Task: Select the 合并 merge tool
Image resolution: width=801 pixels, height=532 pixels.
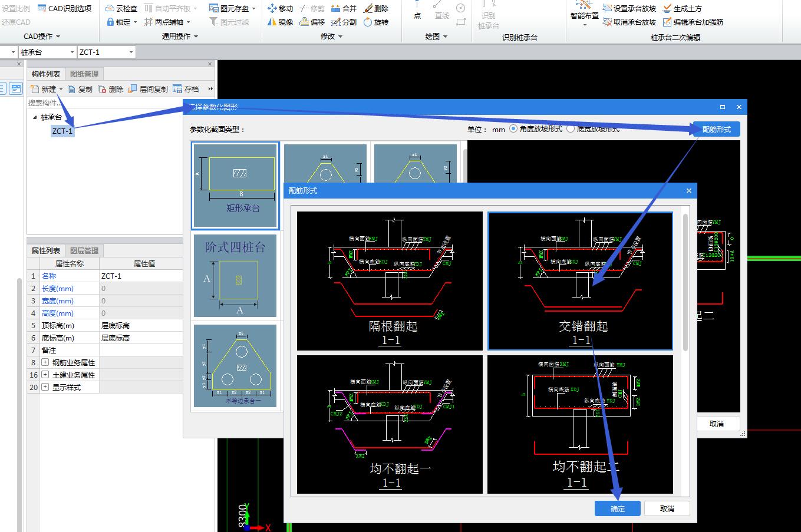Action: pyautogui.click(x=344, y=8)
